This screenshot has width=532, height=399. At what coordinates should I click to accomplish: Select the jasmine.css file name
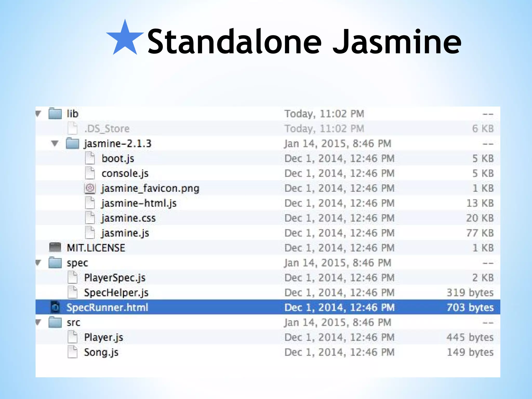[x=129, y=218]
